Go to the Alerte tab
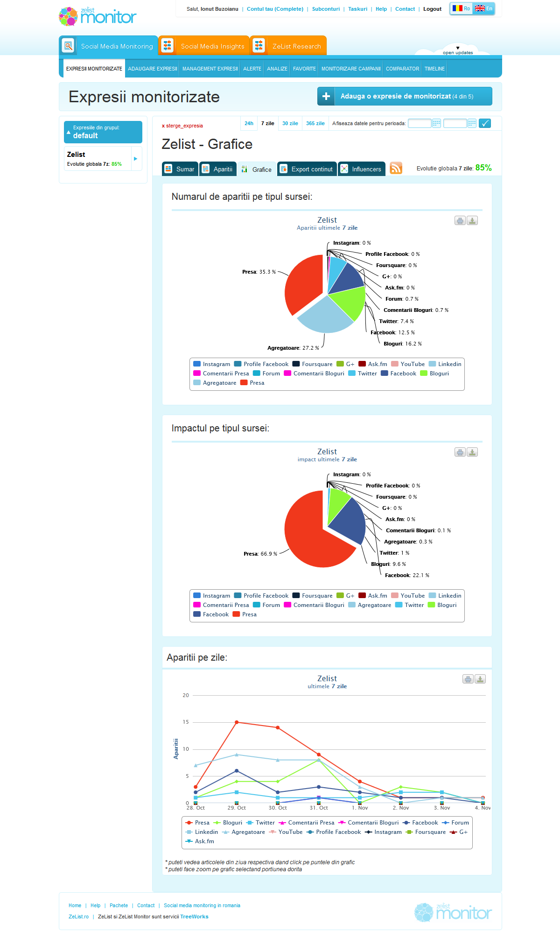This screenshot has width=560, height=952. point(252,69)
